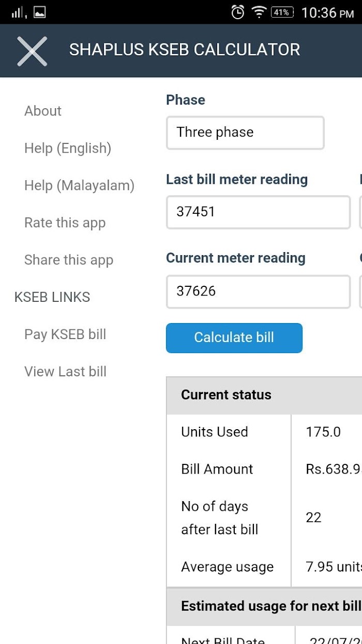Focus the Current meter reading field

(258, 291)
